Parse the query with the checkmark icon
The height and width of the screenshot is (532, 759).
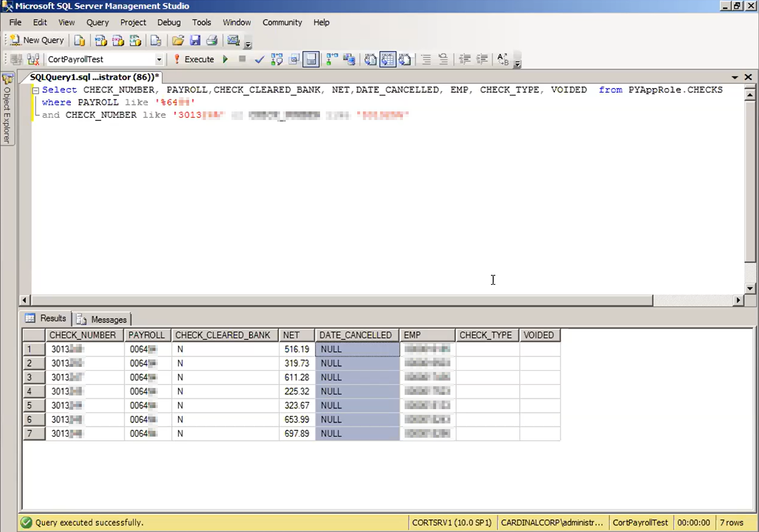[x=259, y=59]
